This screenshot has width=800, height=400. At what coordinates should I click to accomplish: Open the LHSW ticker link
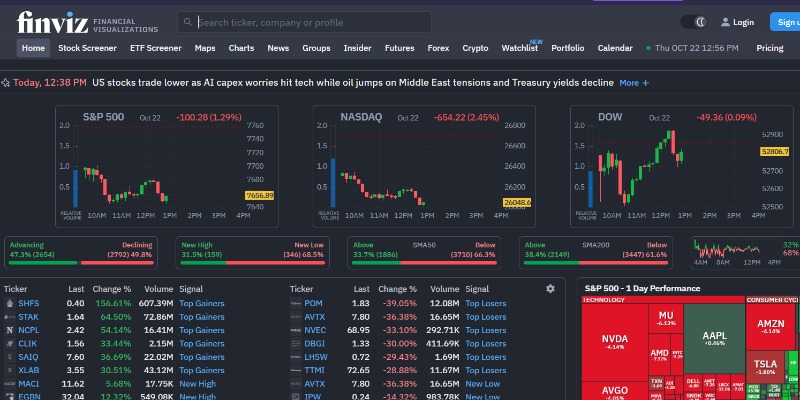316,357
